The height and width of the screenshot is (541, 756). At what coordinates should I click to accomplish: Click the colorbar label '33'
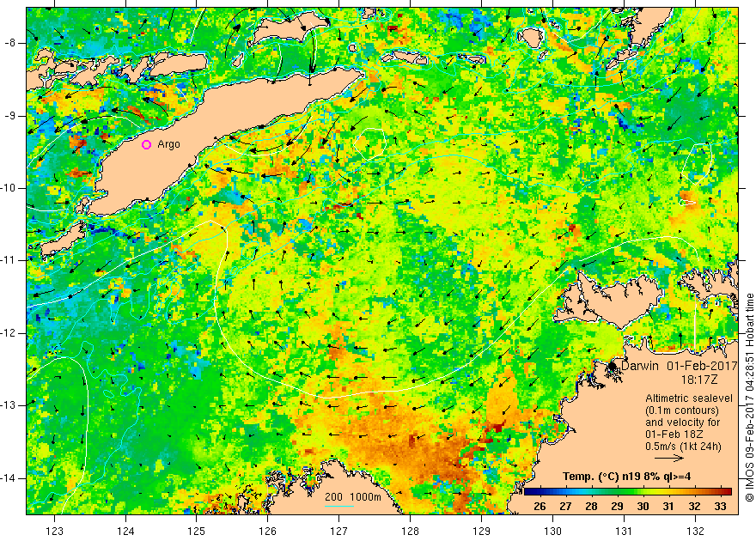(x=720, y=507)
